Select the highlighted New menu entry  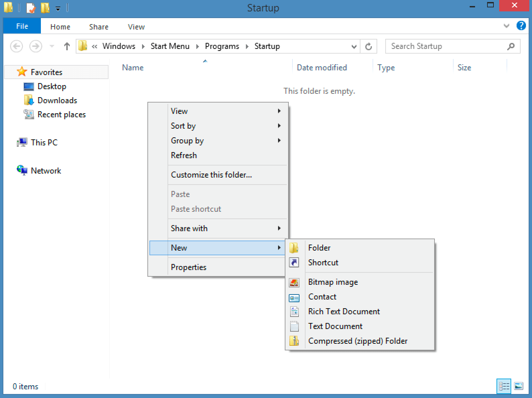(x=217, y=248)
